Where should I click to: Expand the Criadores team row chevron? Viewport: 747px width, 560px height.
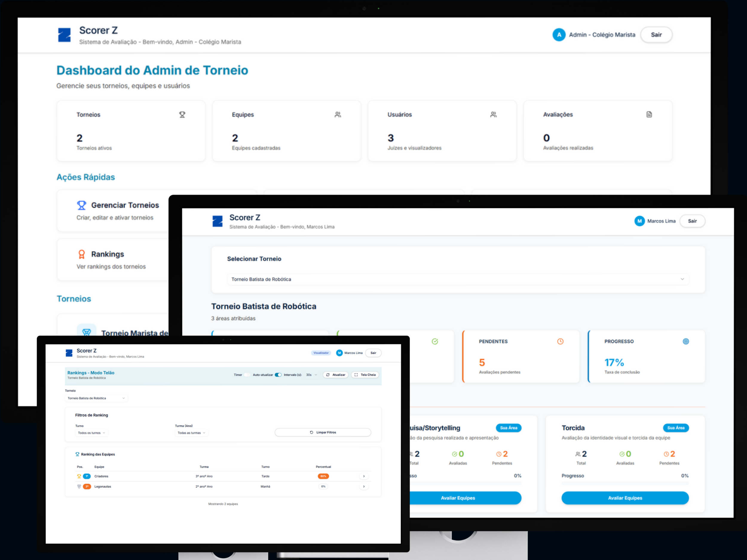(364, 476)
